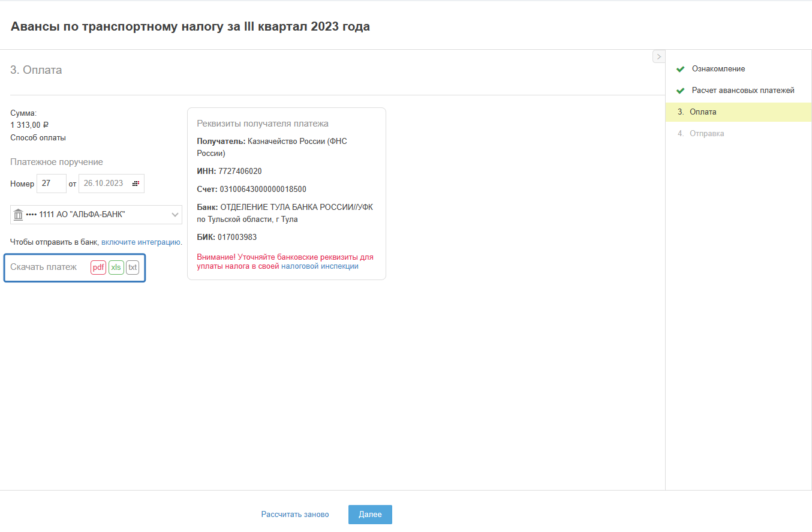Collapse the steps sidebar with arrow

(x=658, y=56)
